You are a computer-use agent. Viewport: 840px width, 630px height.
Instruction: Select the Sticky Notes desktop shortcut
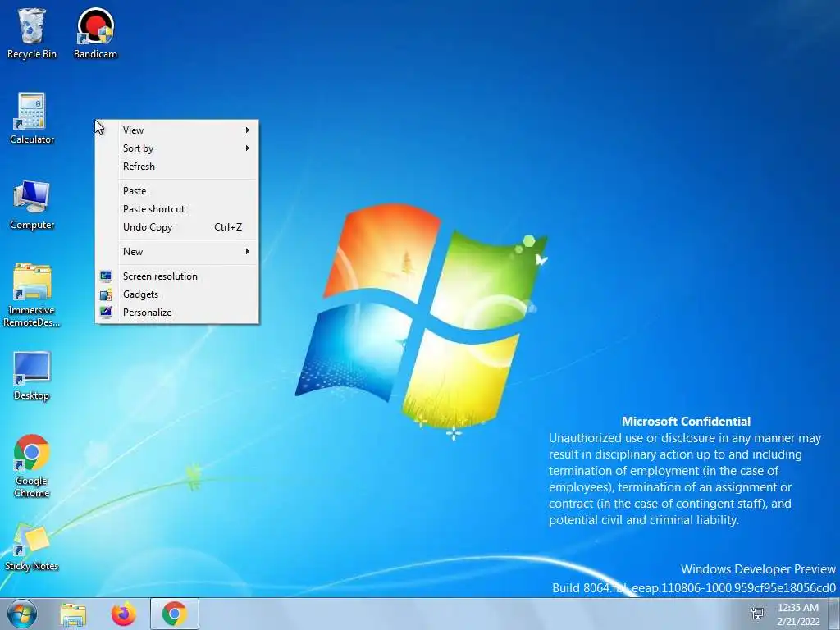coord(32,547)
